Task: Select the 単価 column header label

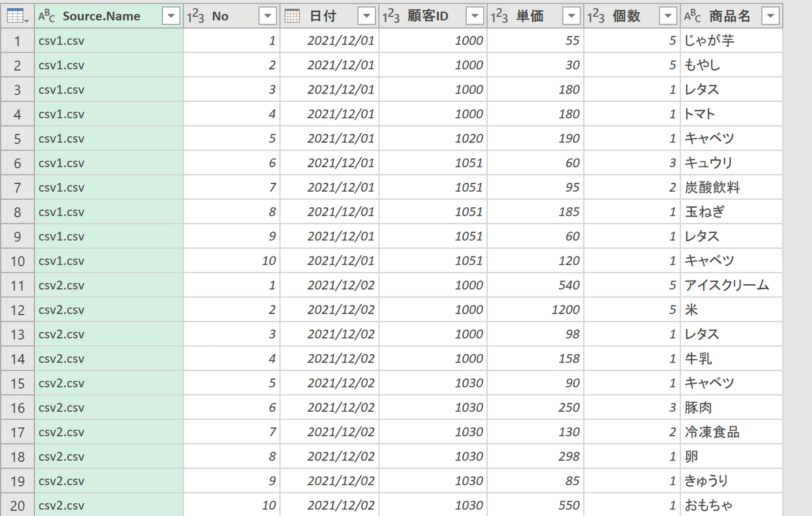Action: point(529,16)
